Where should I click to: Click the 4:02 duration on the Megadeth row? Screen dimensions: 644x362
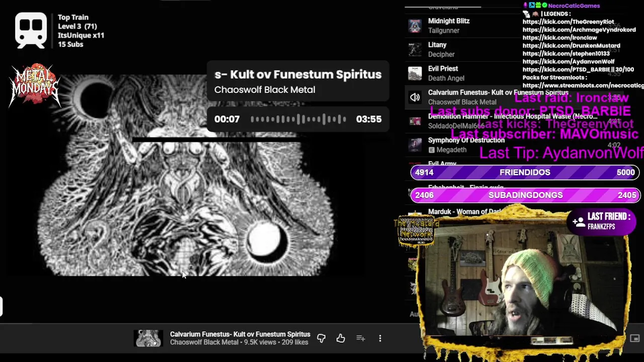614,145
